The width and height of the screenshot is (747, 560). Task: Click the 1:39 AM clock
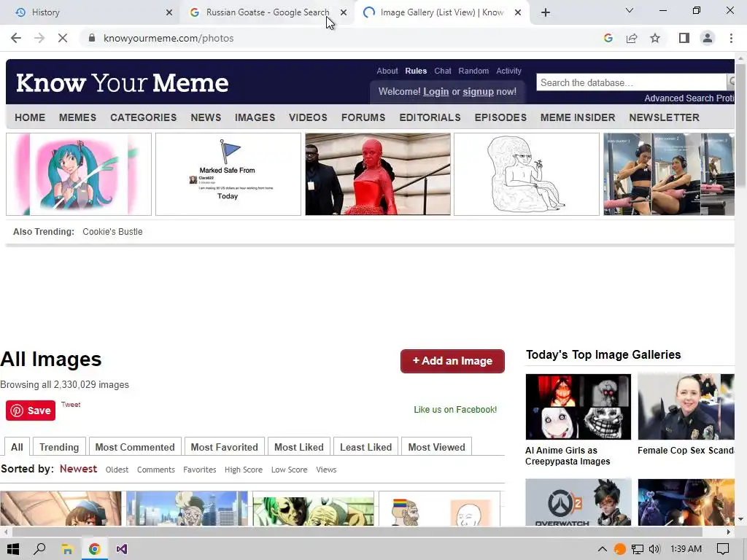(x=686, y=549)
